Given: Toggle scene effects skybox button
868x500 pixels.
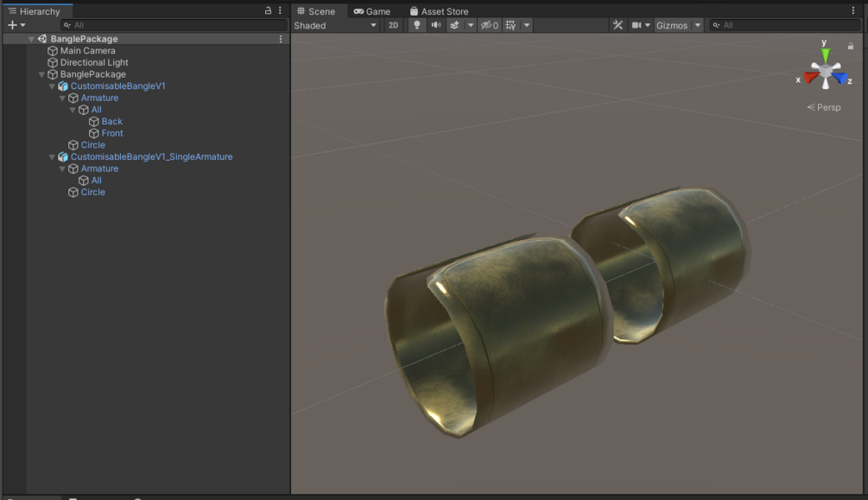Looking at the screenshot, I should [x=454, y=25].
